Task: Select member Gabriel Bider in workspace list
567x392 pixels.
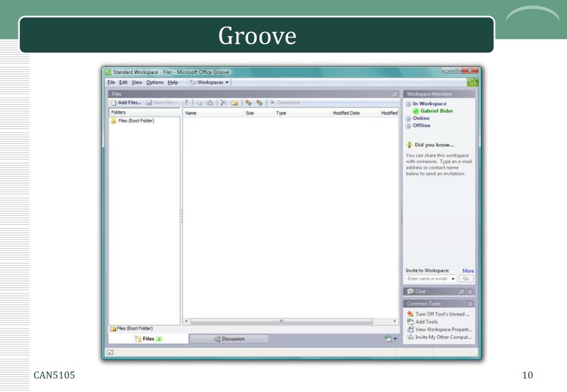Action: tap(436, 111)
